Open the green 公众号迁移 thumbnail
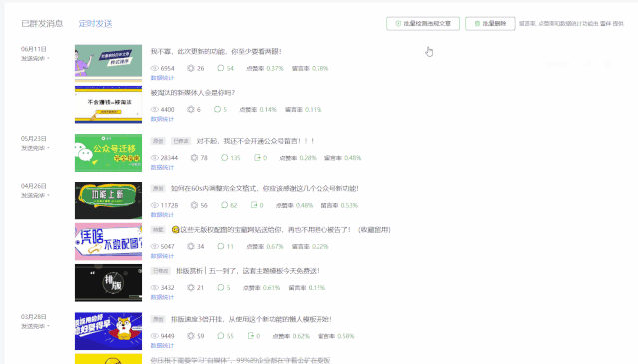Image resolution: width=638 pixels, height=364 pixels. 108,153
